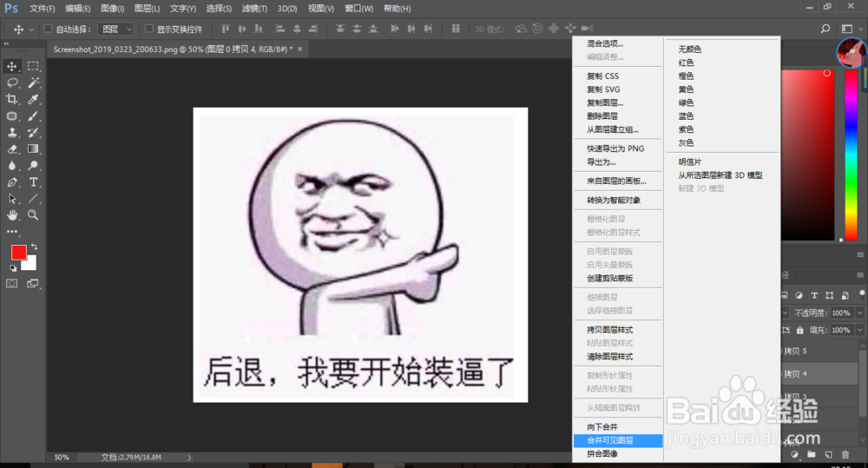This screenshot has height=468, width=868.
Task: Expand the status bar info arrow
Action: (x=188, y=458)
